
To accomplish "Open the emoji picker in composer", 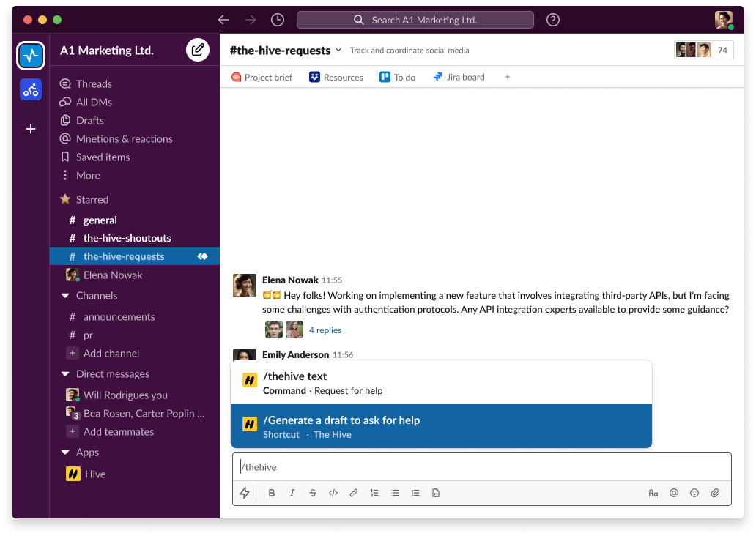I will point(694,493).
